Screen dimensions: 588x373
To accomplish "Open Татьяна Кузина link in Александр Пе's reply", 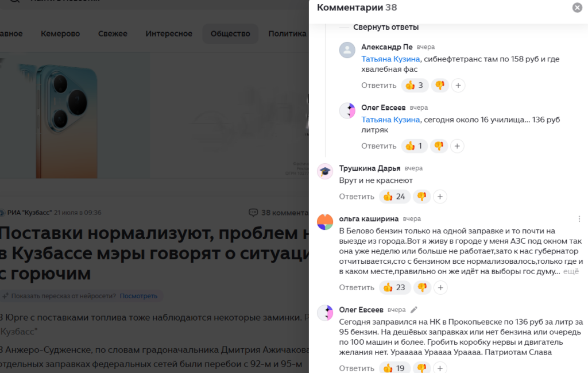I will tap(390, 59).
